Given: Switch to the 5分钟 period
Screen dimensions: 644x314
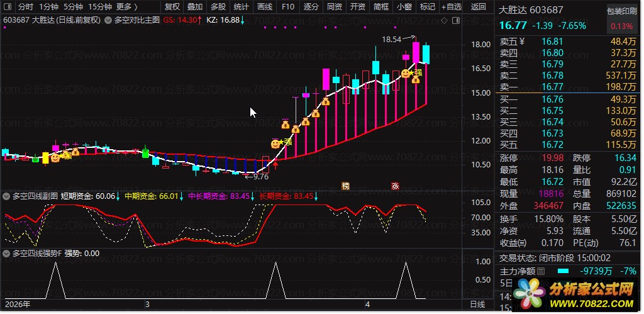Looking at the screenshot, I should pos(73,6).
